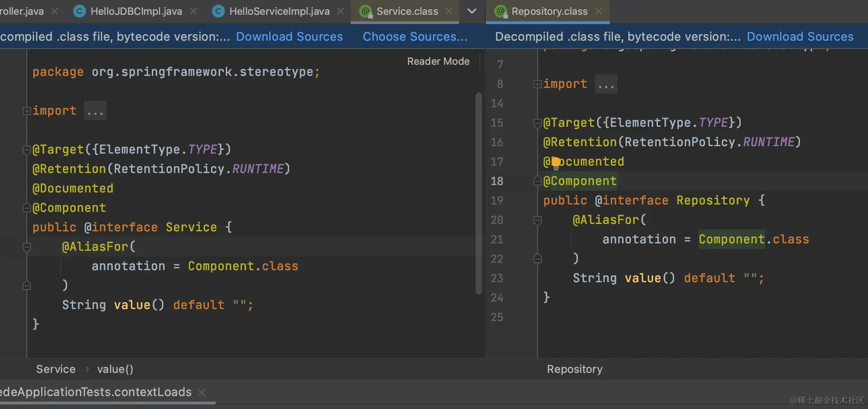
Task: Close the contextLoads run tab
Action: [x=202, y=392]
